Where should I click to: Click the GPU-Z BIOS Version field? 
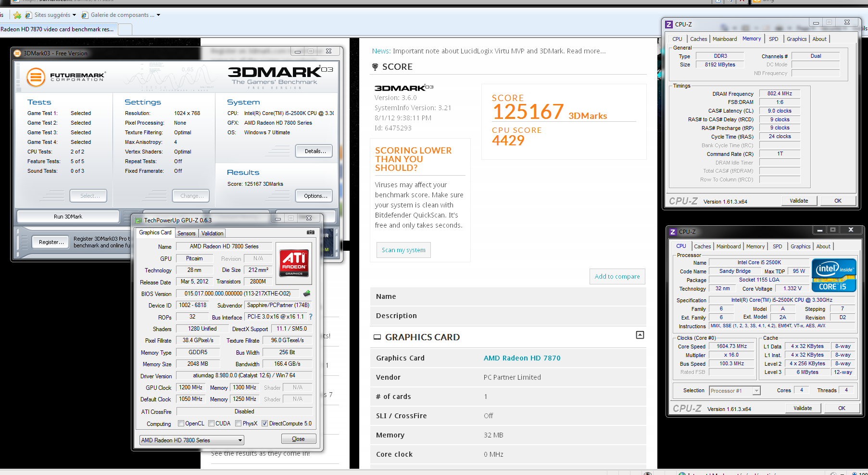238,294
